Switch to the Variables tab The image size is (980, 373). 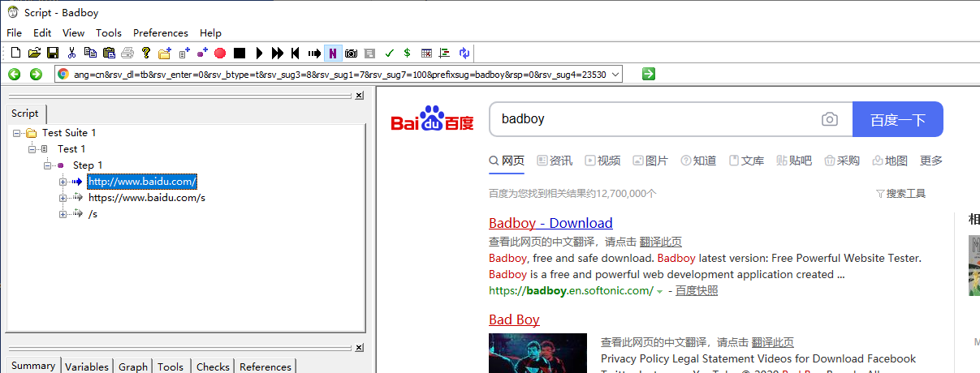click(x=87, y=367)
